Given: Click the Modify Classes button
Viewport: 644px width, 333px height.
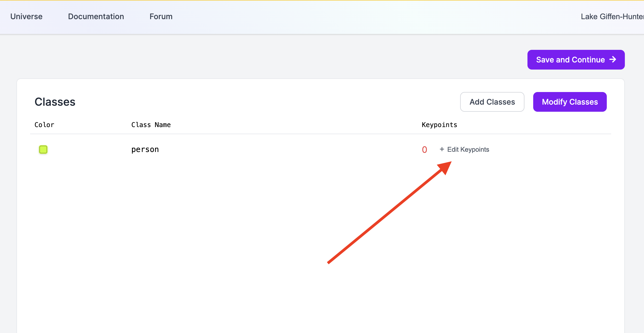Looking at the screenshot, I should [570, 102].
